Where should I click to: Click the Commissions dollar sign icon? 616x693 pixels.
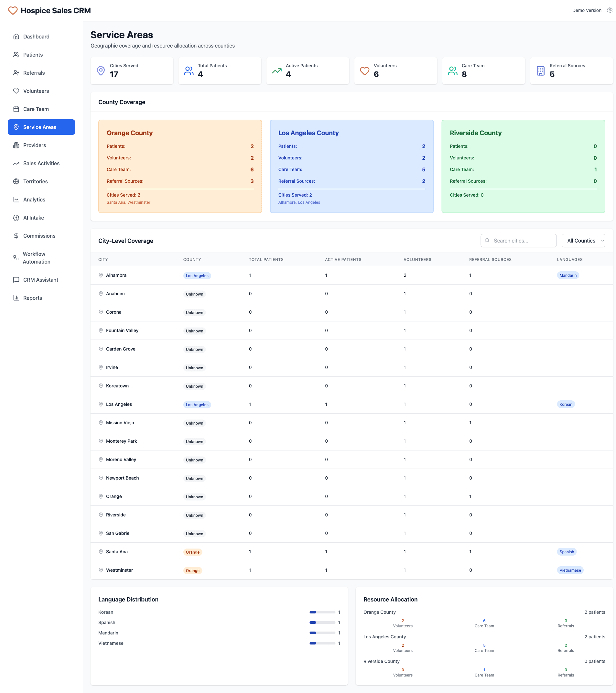(x=16, y=236)
